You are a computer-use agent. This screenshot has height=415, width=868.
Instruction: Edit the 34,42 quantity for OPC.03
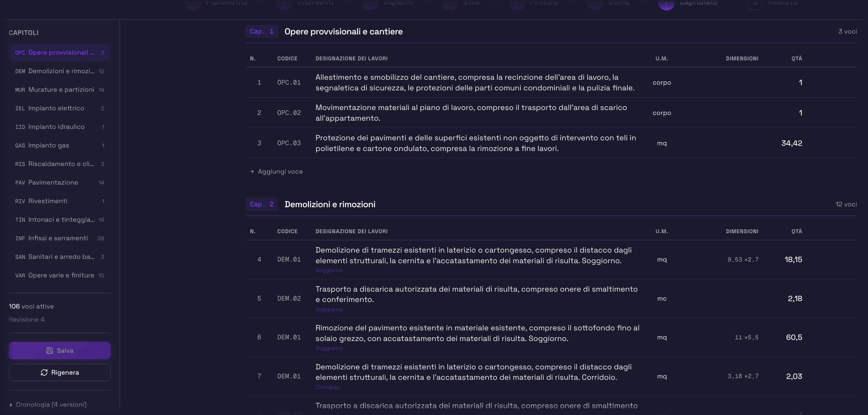tap(792, 143)
